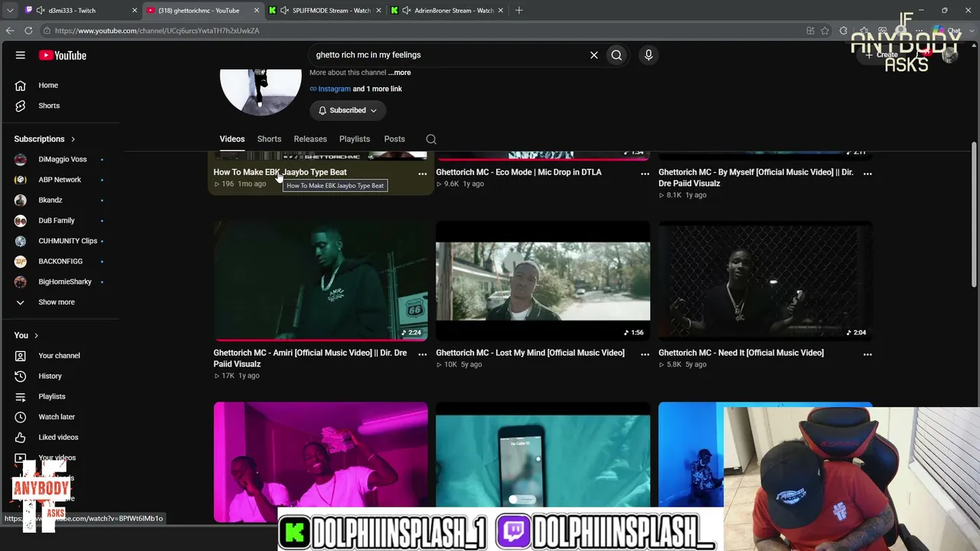The width and height of the screenshot is (980, 551).
Task: Open Liked videos in the sidebar
Action: point(60,438)
